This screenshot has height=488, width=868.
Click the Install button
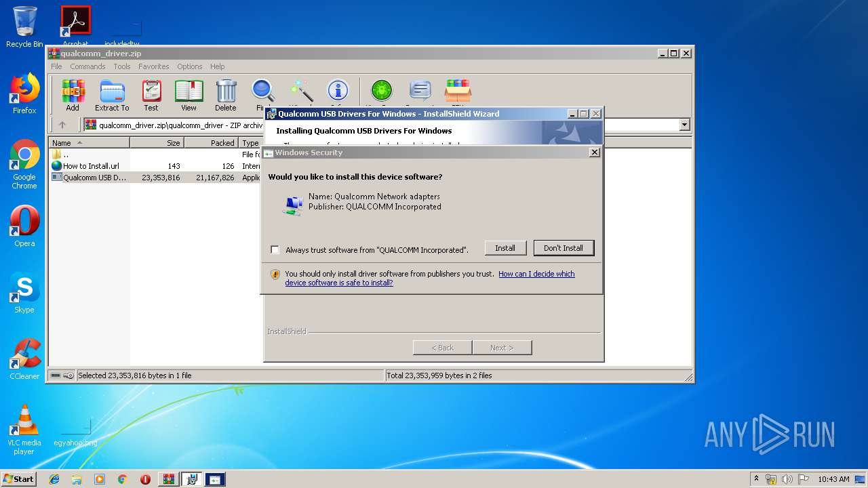(505, 248)
